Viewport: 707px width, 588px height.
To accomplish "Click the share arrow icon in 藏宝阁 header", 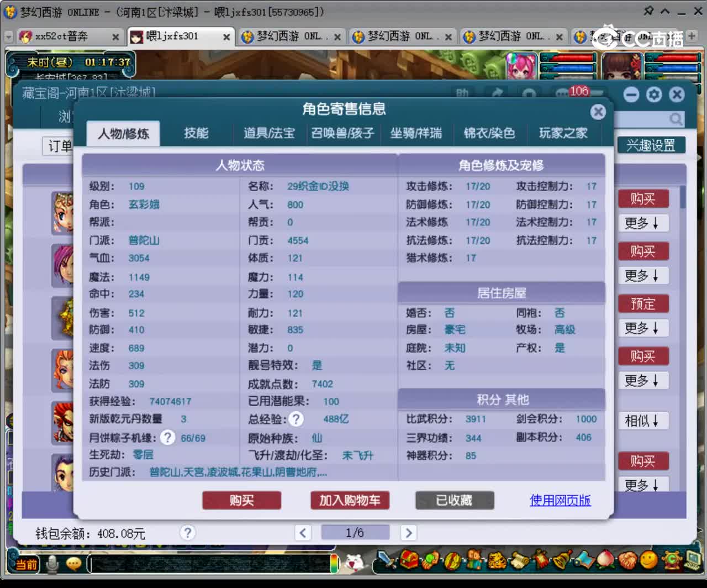I will click(x=497, y=94).
